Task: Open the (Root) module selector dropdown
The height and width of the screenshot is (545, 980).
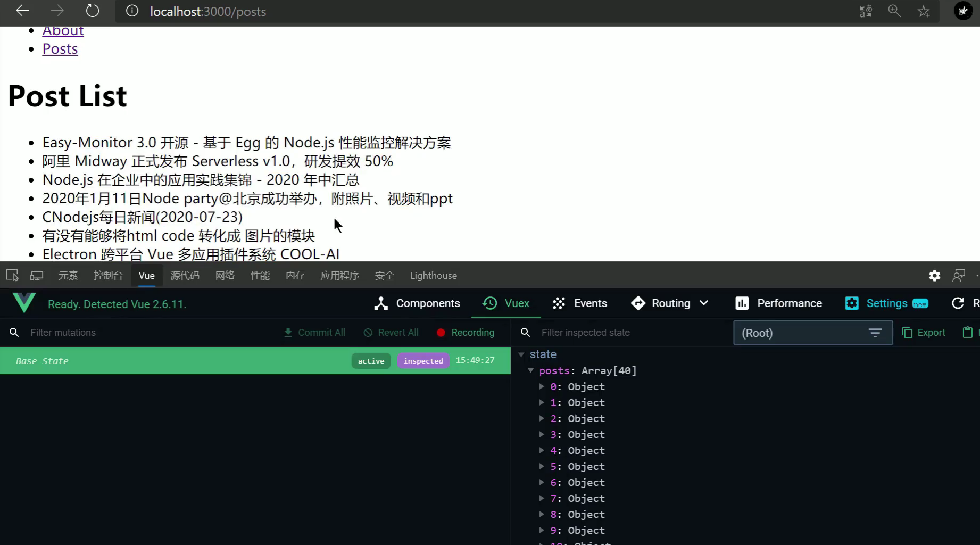Action: click(x=812, y=333)
